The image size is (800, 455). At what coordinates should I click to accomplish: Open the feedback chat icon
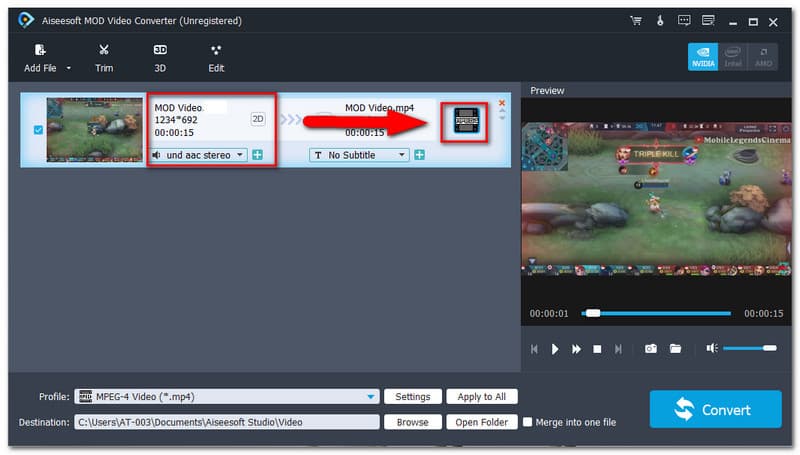[684, 21]
